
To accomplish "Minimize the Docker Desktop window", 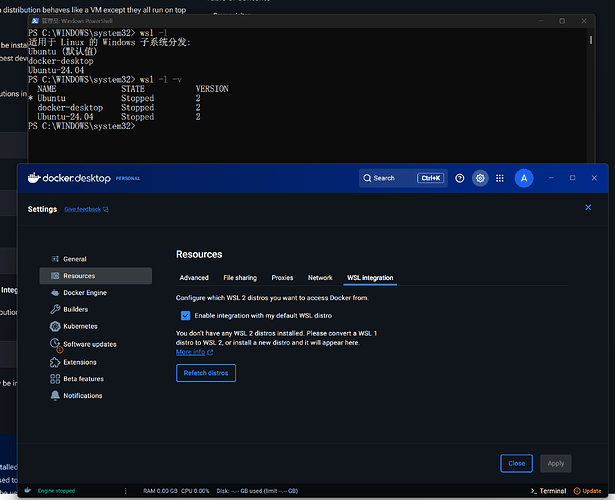I will pyautogui.click(x=551, y=178).
